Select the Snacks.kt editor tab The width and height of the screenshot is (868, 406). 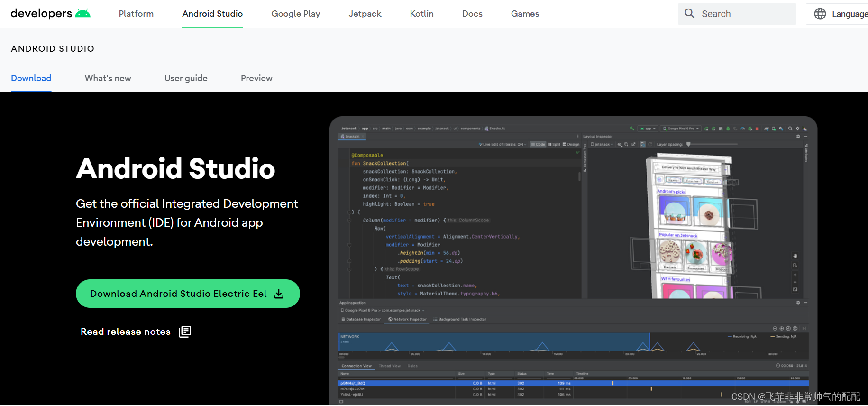352,137
